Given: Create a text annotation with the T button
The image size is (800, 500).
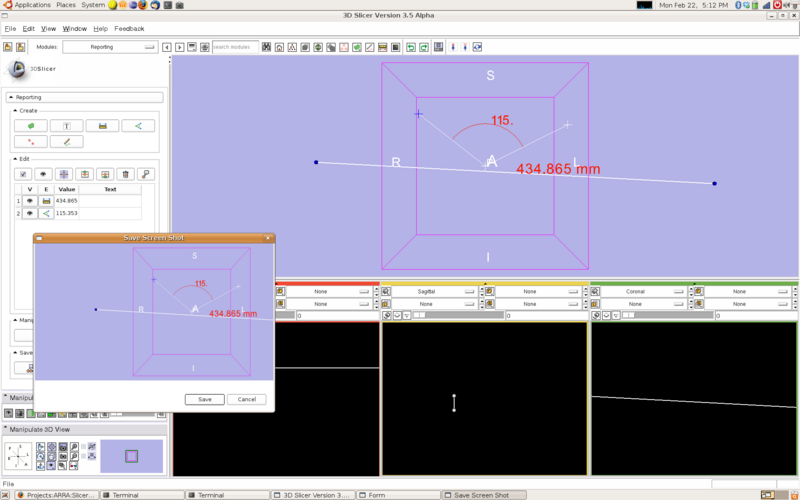Looking at the screenshot, I should pyautogui.click(x=66, y=126).
